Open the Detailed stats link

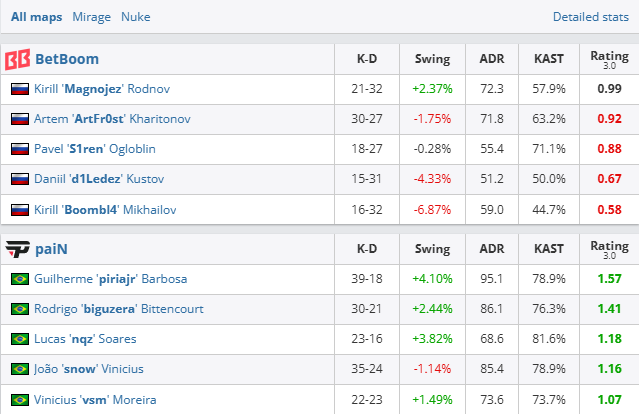pyautogui.click(x=594, y=17)
